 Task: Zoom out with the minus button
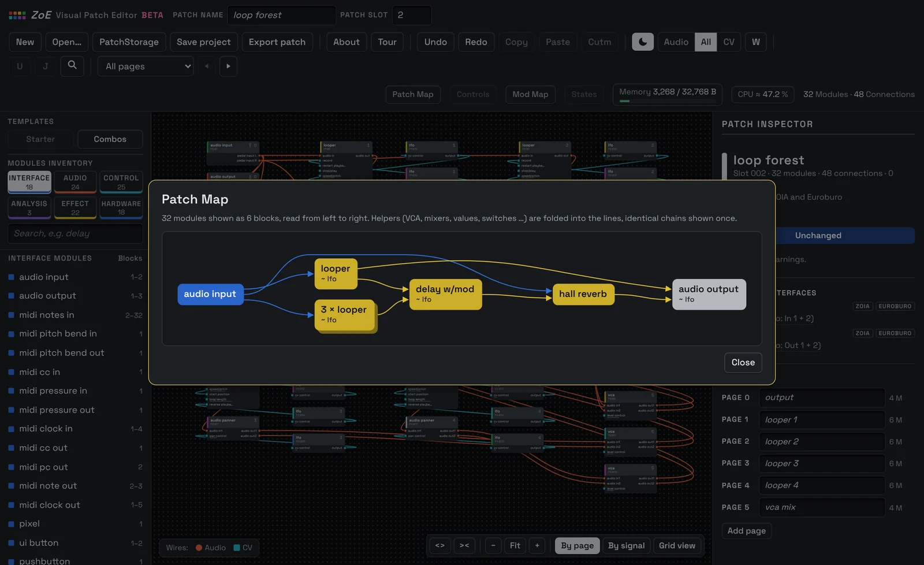click(x=493, y=545)
